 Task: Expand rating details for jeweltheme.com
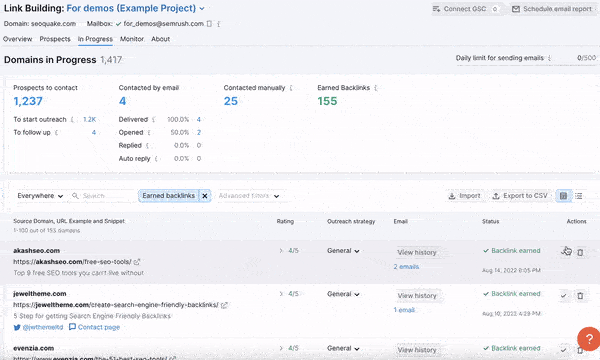(x=281, y=294)
